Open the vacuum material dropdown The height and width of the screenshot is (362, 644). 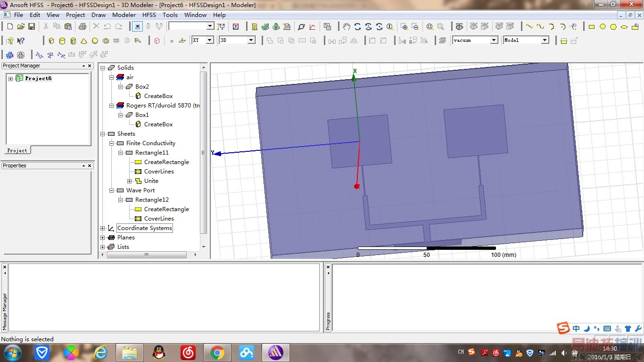tap(494, 41)
